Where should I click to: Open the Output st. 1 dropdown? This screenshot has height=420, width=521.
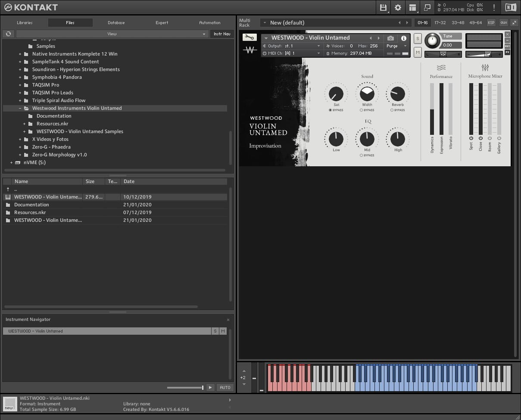coord(292,46)
